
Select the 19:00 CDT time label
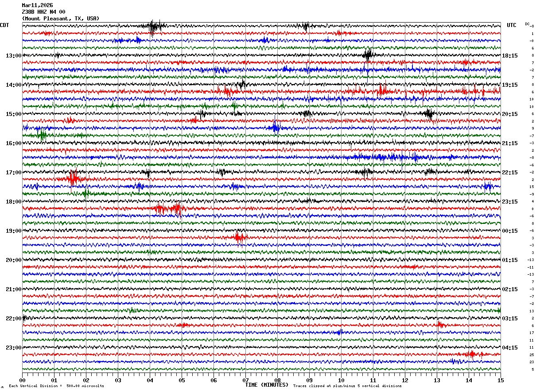click(x=14, y=231)
